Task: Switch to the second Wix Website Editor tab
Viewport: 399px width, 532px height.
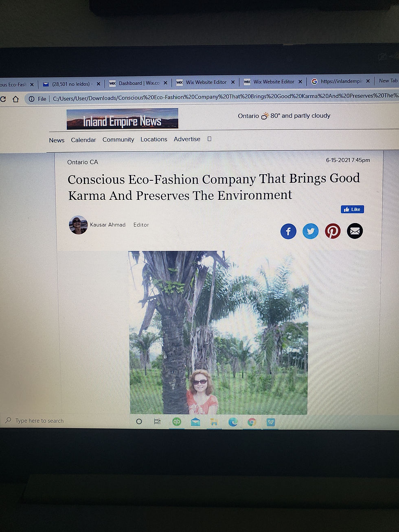Action: (274, 82)
